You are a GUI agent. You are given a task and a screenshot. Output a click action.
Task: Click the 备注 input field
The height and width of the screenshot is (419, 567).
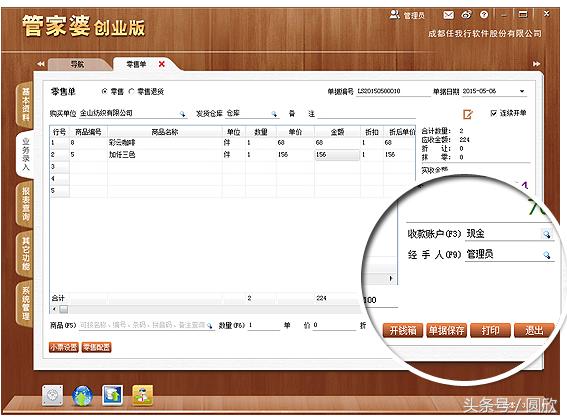tap(366, 114)
